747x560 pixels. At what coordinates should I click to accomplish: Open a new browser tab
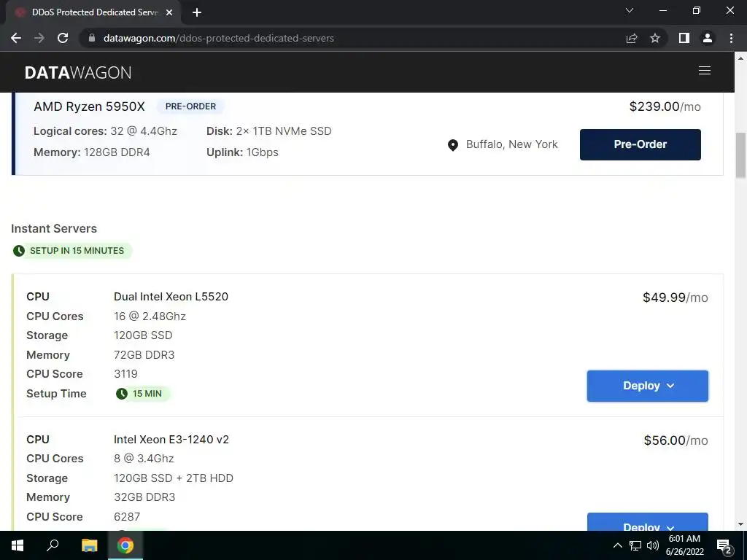[x=197, y=13]
